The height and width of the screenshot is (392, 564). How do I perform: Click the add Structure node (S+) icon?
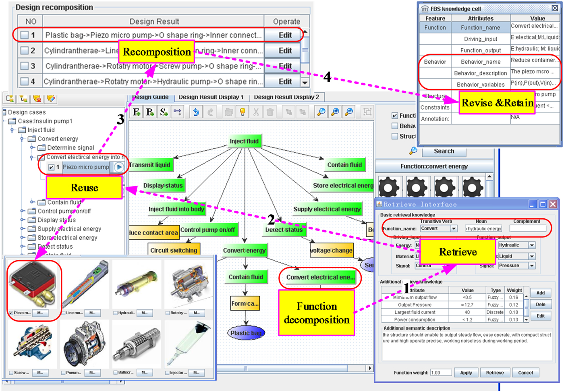click(x=164, y=112)
